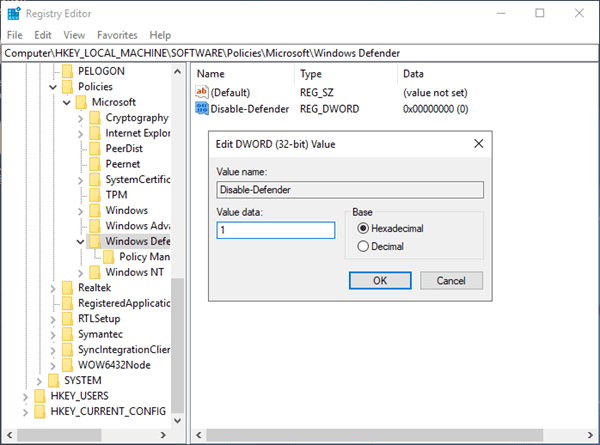
Task: Expand the SystemCertificates key
Action: 80,180
